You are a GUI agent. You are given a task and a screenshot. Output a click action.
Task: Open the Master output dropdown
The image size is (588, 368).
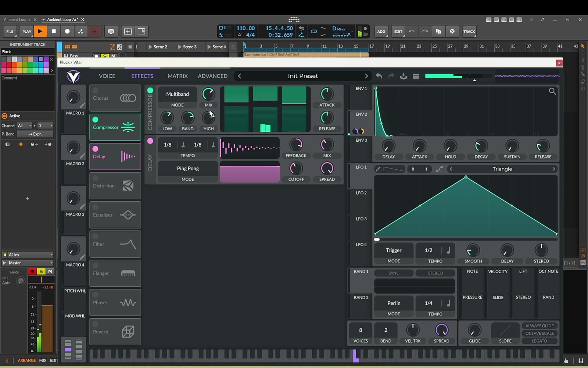coord(28,263)
